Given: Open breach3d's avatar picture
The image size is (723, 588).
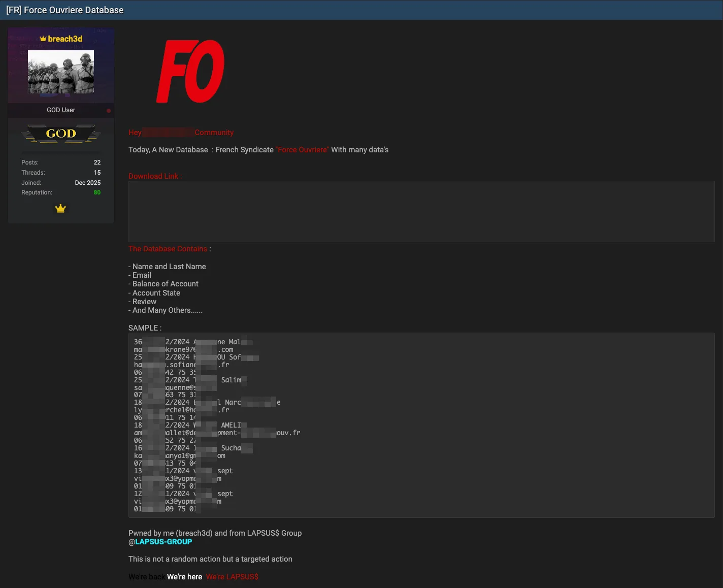Looking at the screenshot, I should (x=60, y=72).
